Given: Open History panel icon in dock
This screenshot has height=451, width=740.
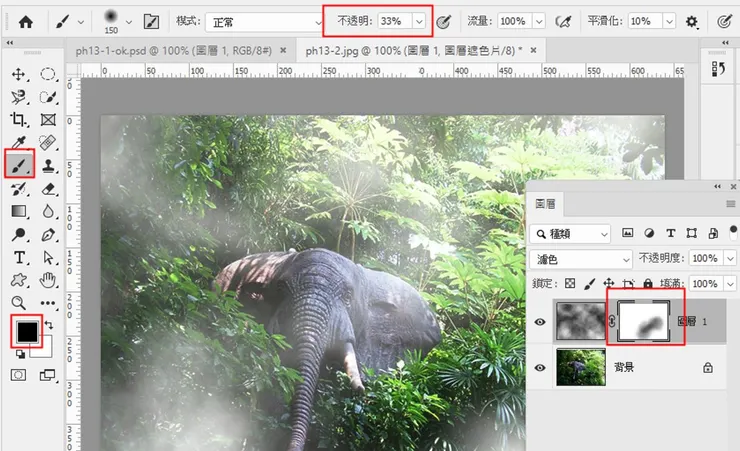Looking at the screenshot, I should pyautogui.click(x=718, y=69).
